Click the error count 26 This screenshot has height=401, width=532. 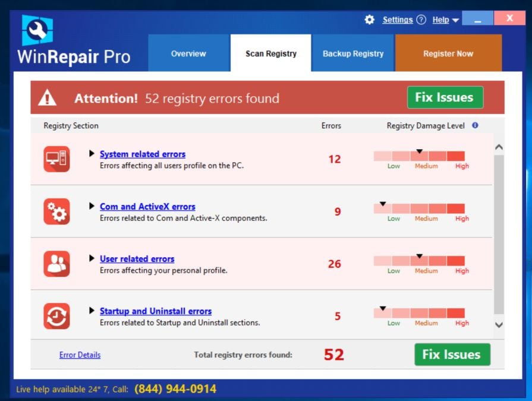[x=335, y=264]
